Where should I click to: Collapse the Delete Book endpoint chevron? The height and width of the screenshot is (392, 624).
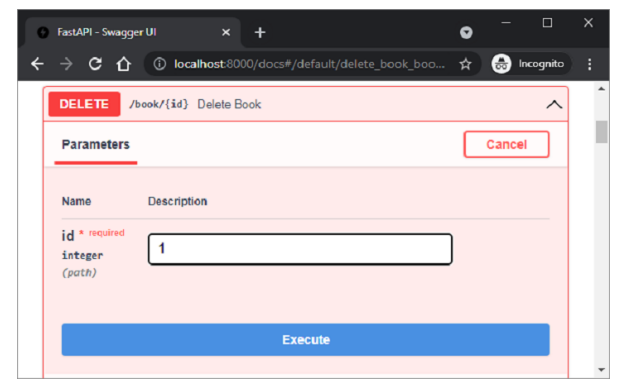[554, 104]
